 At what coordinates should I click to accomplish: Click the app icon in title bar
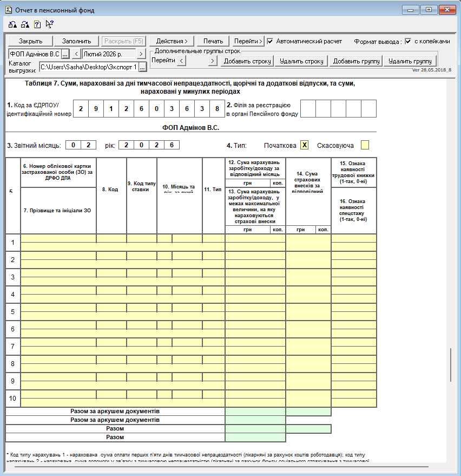coord(6,9)
